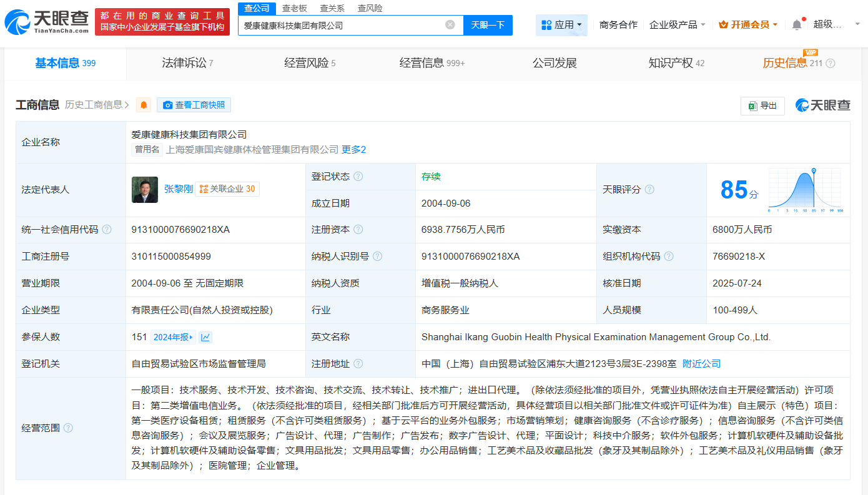Open the help icon on the 历史信息 tab
The width and height of the screenshot is (868, 495).
831,63
